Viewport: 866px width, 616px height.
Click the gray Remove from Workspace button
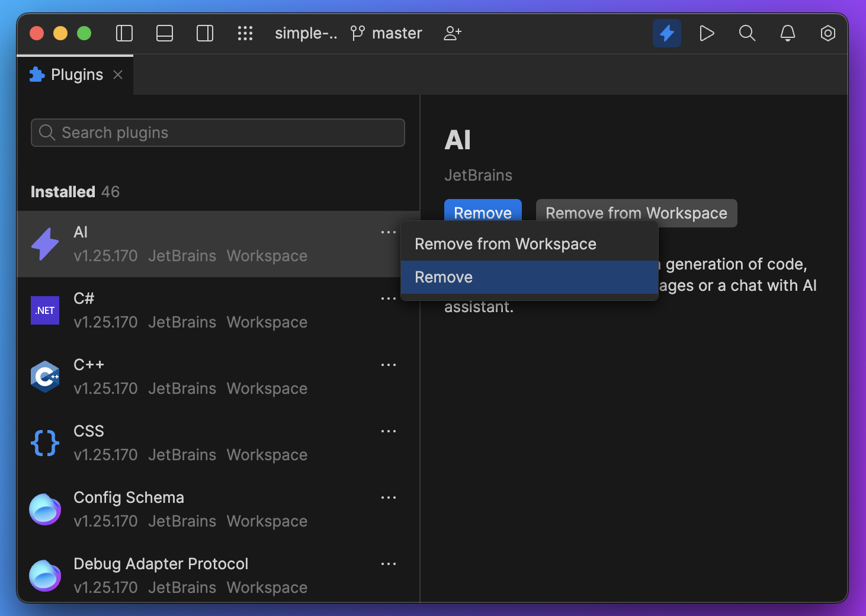click(636, 213)
